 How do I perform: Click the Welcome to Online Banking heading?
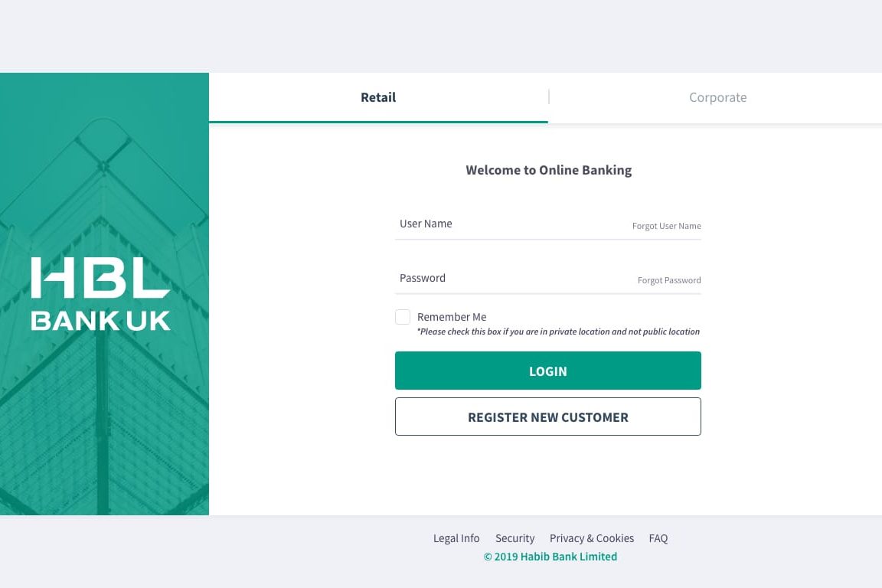point(548,170)
